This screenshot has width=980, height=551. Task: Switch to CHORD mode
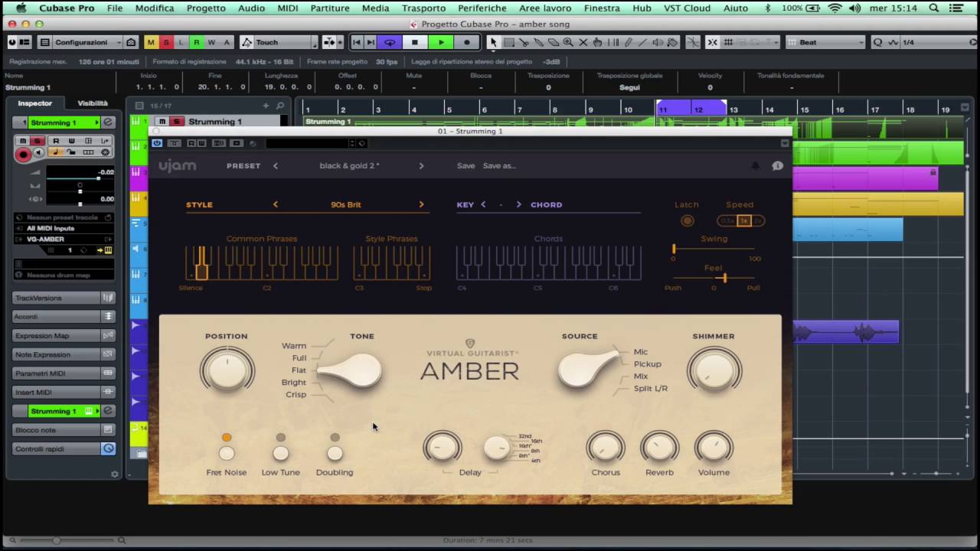pos(546,204)
